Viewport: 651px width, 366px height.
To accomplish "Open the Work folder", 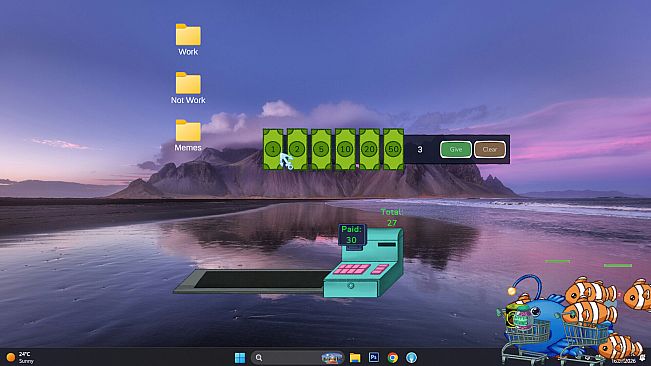I will 188,40.
